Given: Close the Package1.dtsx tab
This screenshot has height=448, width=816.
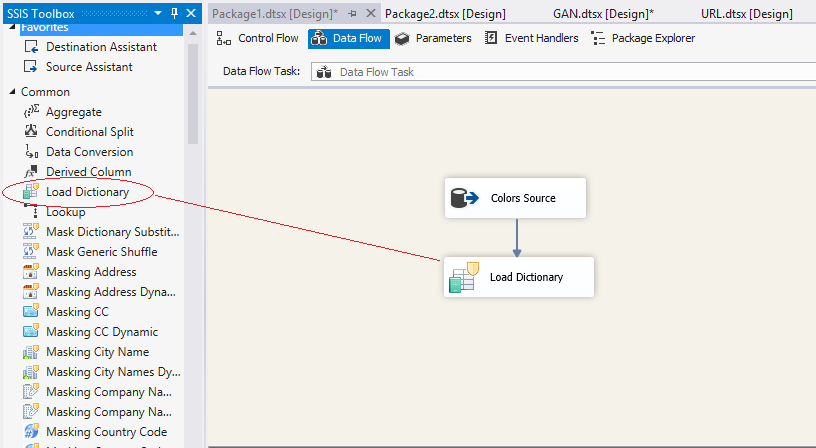Looking at the screenshot, I should pos(371,14).
